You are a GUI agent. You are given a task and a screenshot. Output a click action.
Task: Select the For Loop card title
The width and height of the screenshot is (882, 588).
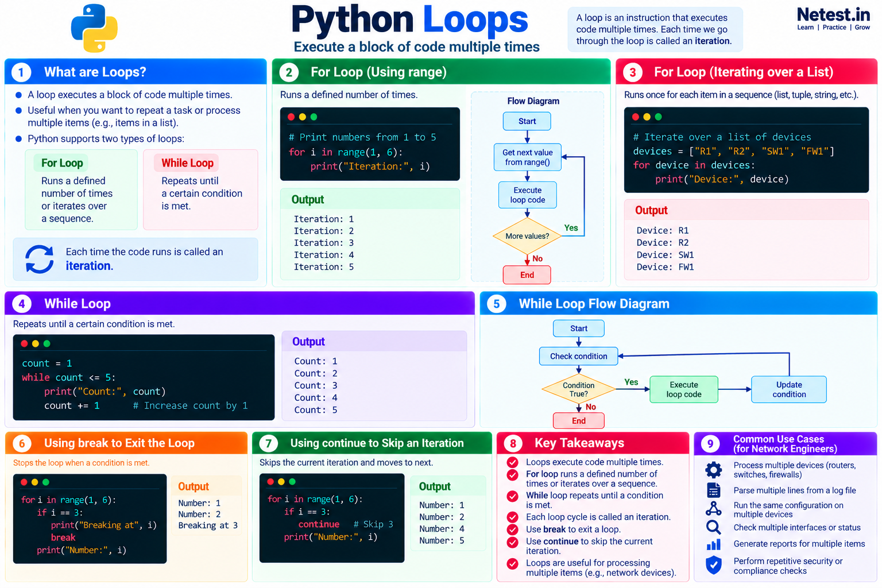pos(62,163)
